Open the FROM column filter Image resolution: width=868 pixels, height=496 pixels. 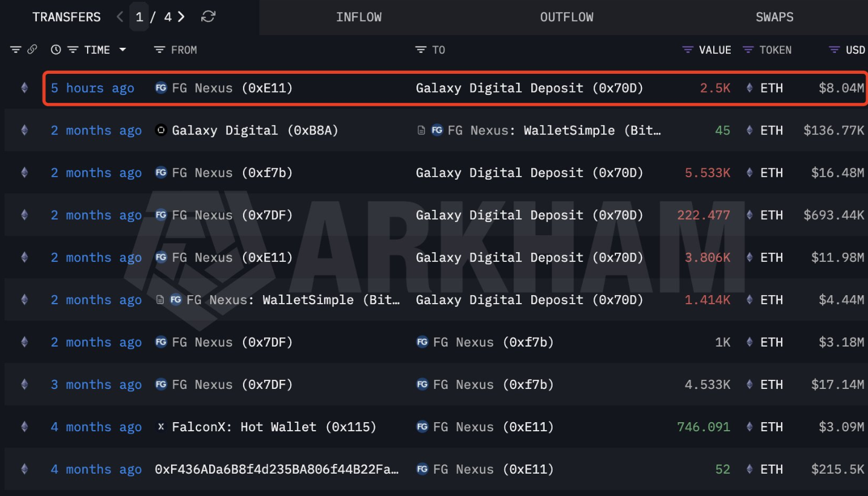(x=159, y=50)
